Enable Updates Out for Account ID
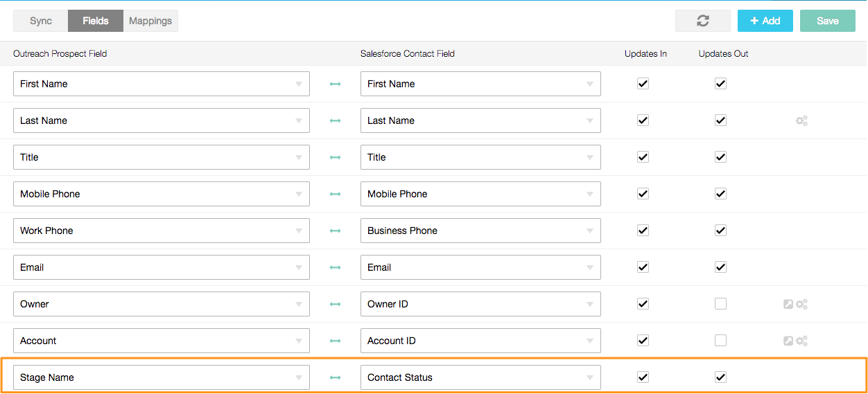This screenshot has height=394, width=868. pyautogui.click(x=720, y=341)
